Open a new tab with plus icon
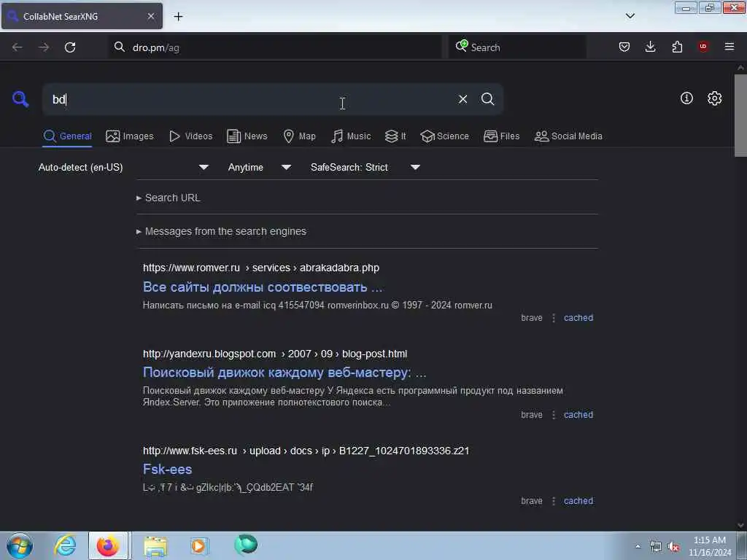Screen dimensions: 747x560 click(x=178, y=17)
